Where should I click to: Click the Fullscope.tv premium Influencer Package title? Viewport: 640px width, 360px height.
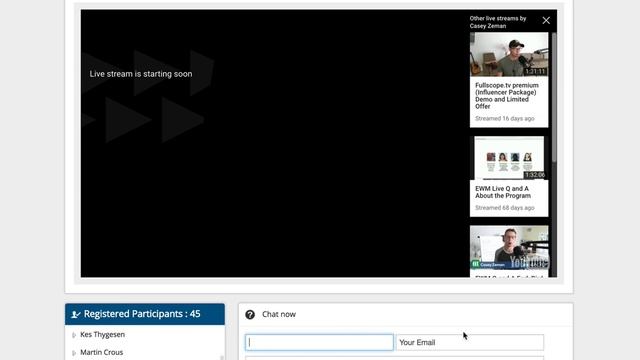click(x=507, y=96)
